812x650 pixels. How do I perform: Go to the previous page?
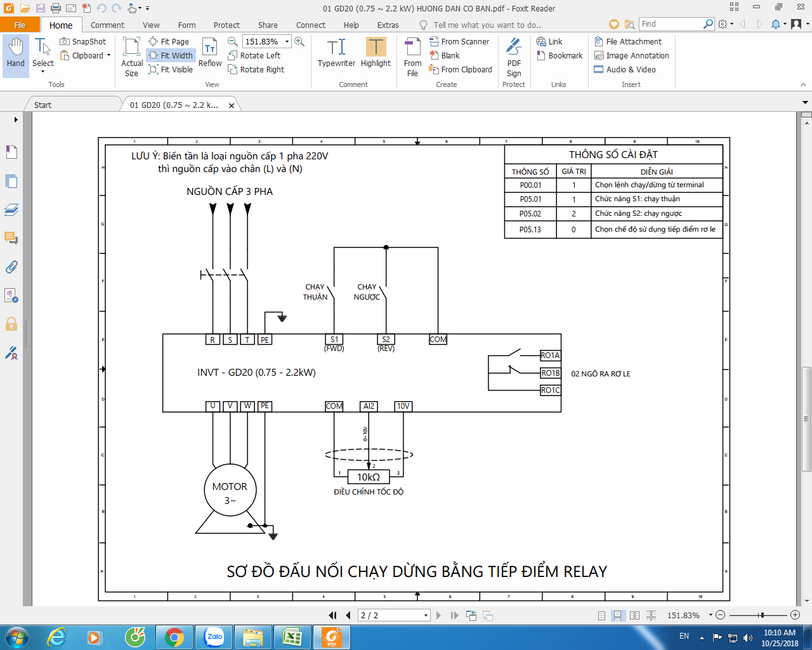point(348,615)
